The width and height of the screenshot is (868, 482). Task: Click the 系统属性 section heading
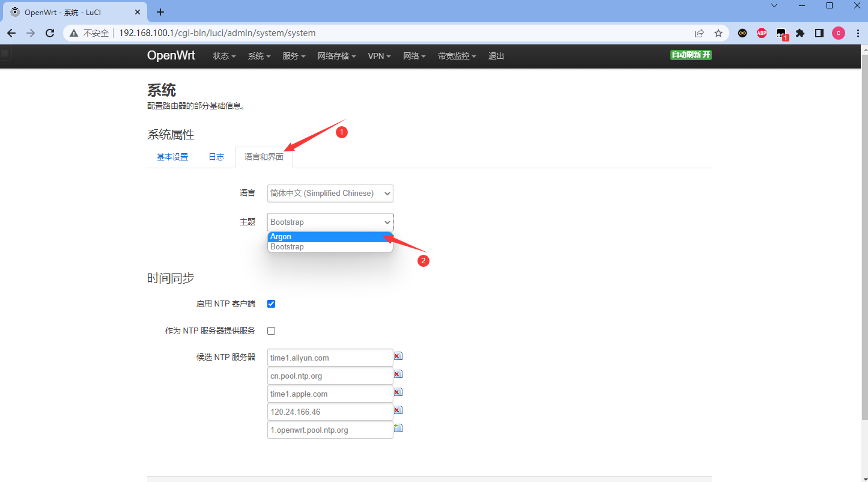coord(171,135)
